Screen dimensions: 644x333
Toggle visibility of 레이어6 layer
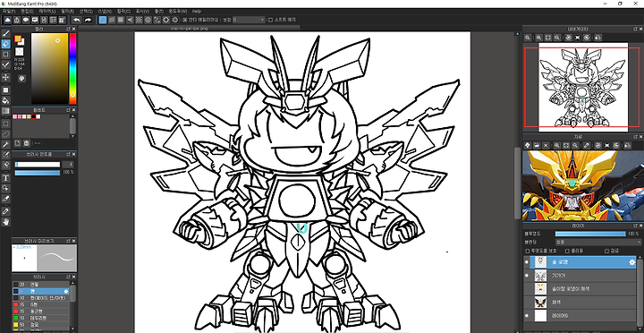(526, 315)
